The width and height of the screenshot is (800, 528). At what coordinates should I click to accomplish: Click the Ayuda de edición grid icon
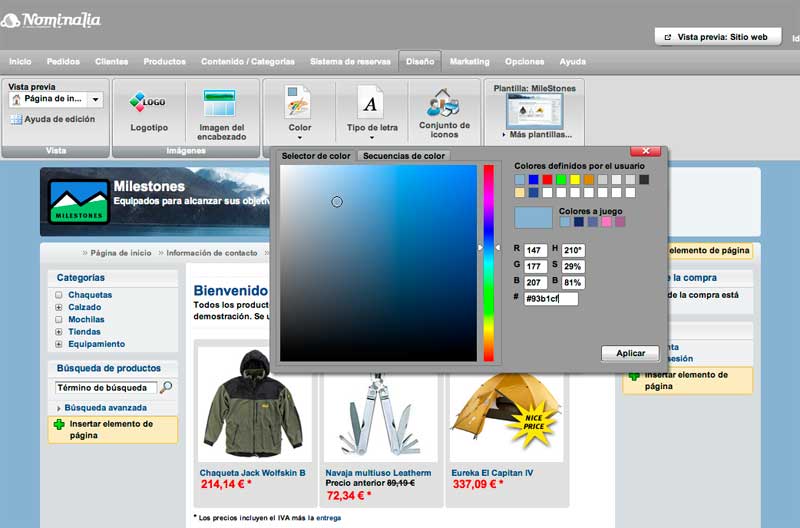tap(16, 119)
